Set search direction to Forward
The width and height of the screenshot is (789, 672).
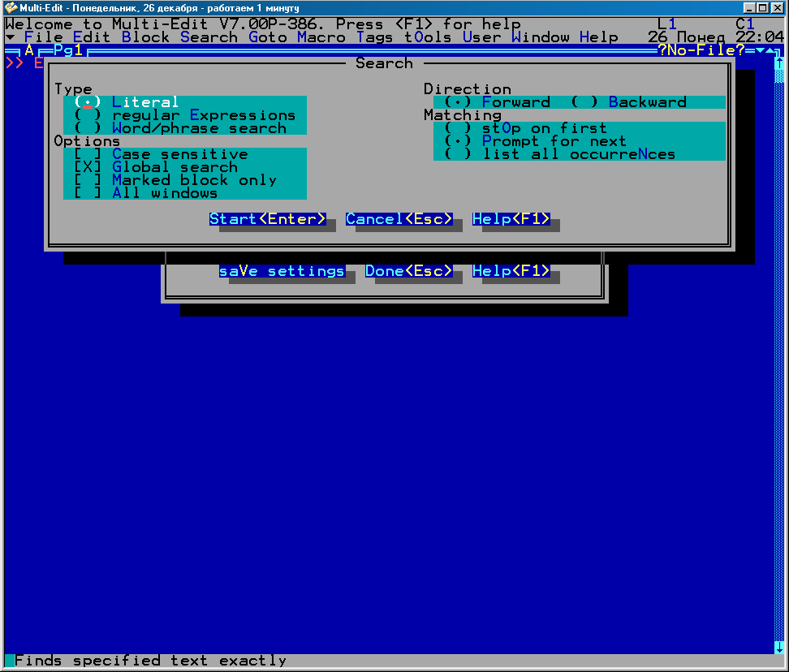(x=498, y=102)
